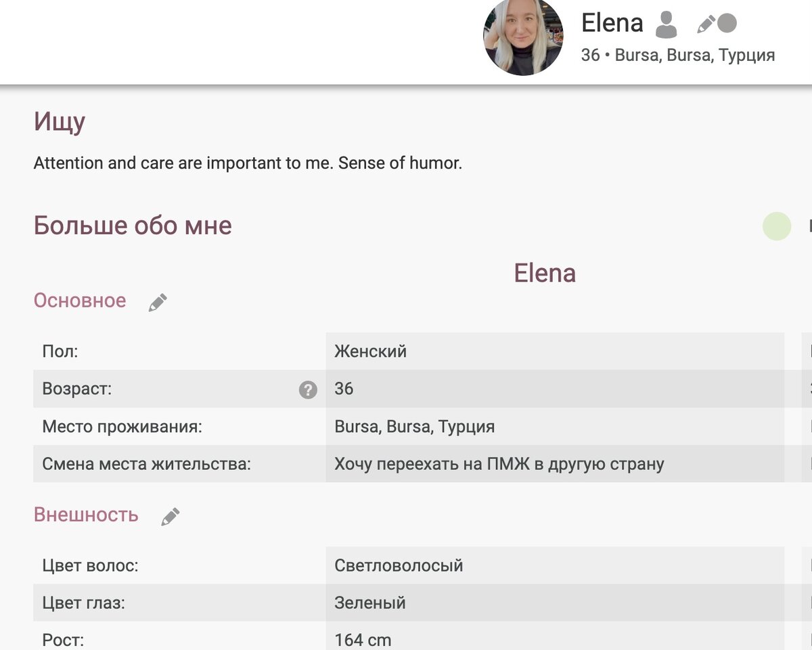
Task: Click the gray status circle in header
Action: (x=727, y=24)
